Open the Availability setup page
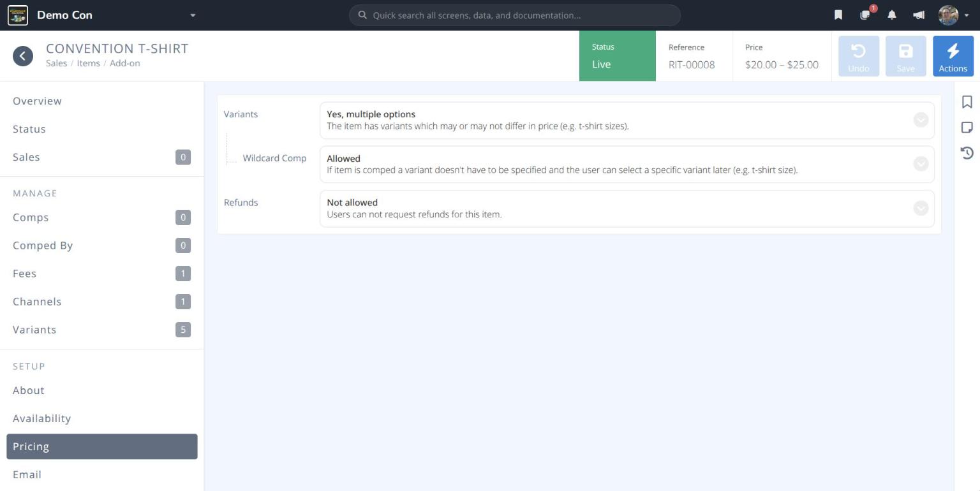This screenshot has height=491, width=980. (x=102, y=418)
